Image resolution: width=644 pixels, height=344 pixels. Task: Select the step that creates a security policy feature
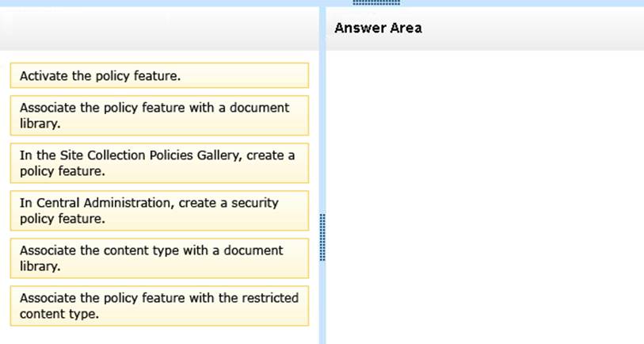(159, 211)
